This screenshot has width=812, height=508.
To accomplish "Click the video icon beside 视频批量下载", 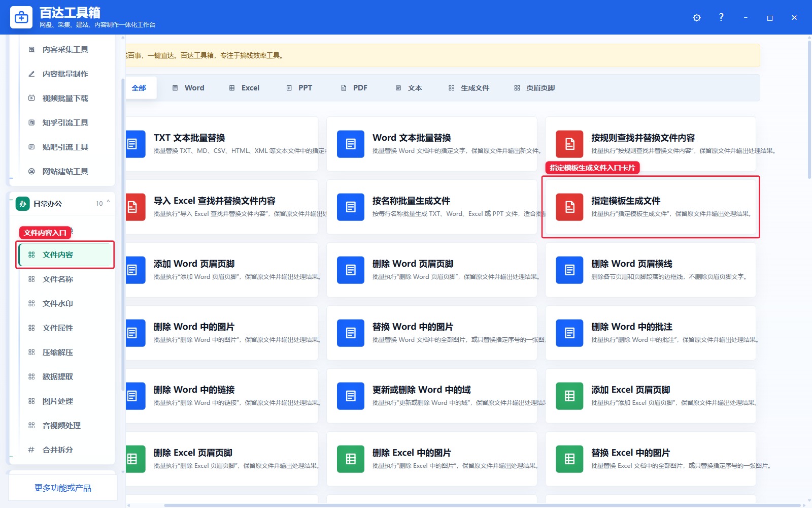I will click(x=31, y=99).
